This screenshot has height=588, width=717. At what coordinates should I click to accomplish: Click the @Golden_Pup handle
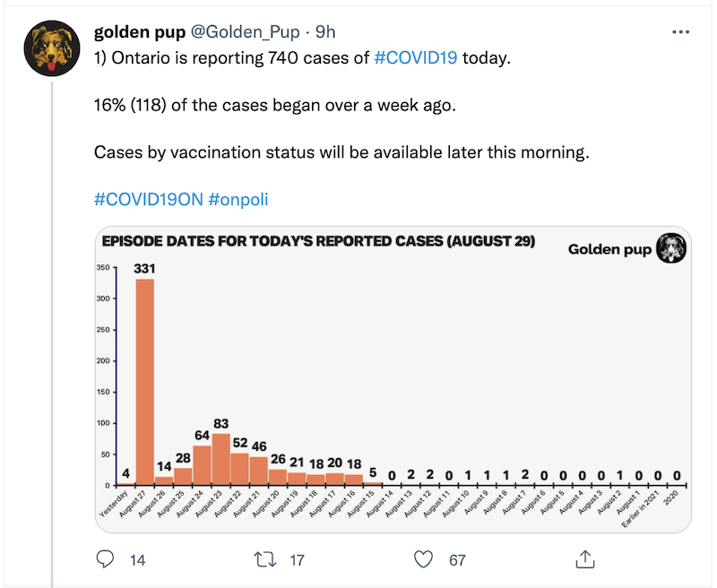(x=245, y=32)
